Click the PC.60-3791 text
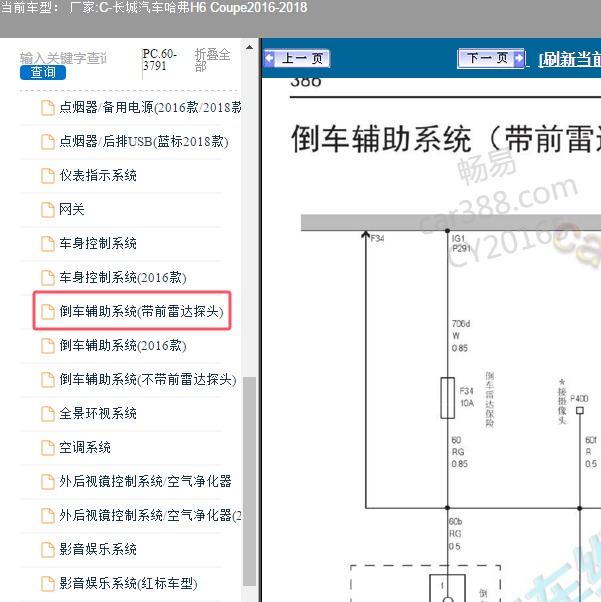 coord(160,60)
